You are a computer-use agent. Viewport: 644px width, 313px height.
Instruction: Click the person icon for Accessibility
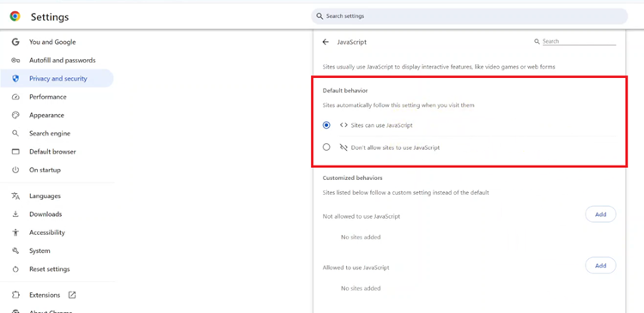pyautogui.click(x=15, y=232)
